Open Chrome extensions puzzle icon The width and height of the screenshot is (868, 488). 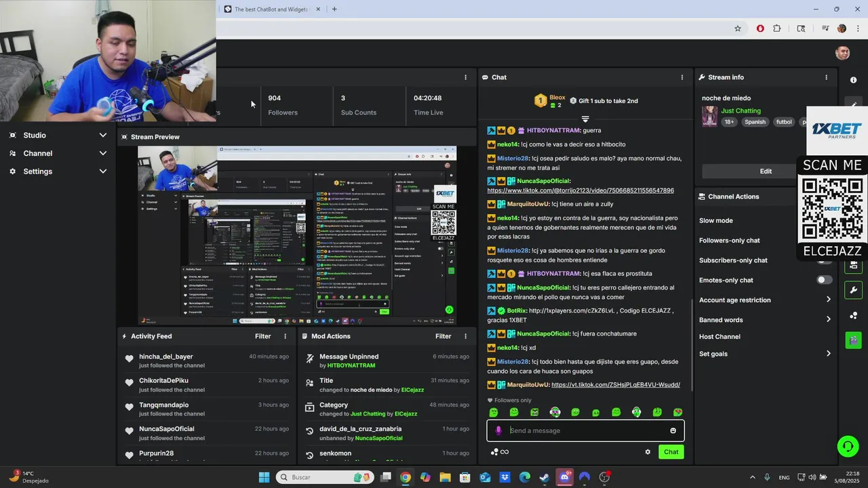[x=777, y=28]
